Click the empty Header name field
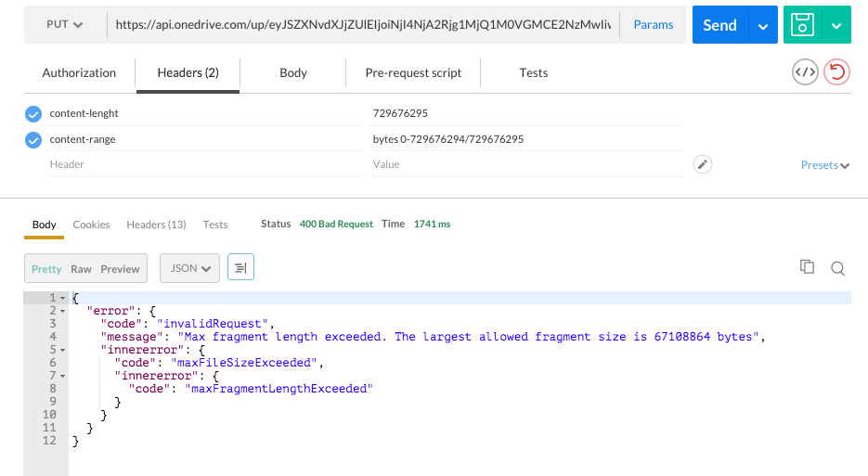 (x=203, y=164)
